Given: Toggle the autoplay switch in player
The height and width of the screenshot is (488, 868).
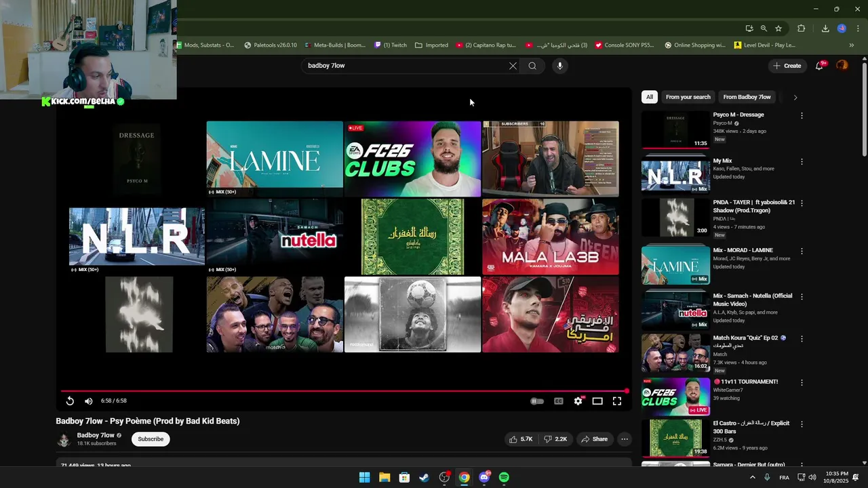Looking at the screenshot, I should pos(536,401).
